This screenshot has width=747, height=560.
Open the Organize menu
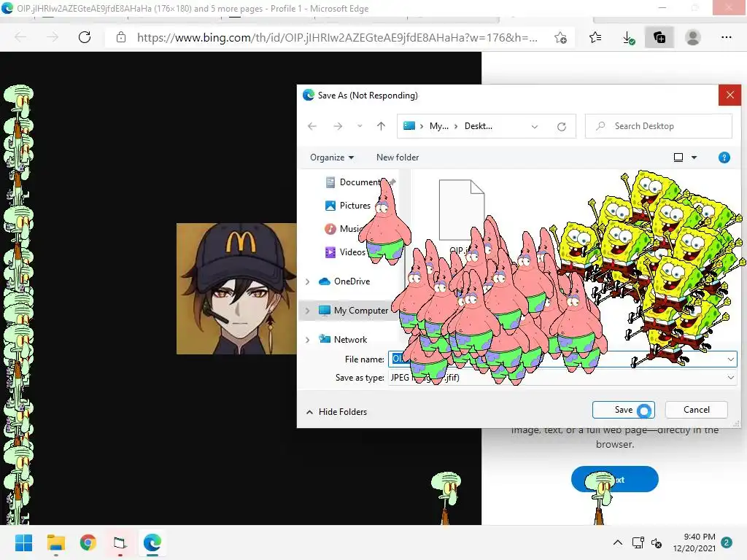click(x=332, y=157)
